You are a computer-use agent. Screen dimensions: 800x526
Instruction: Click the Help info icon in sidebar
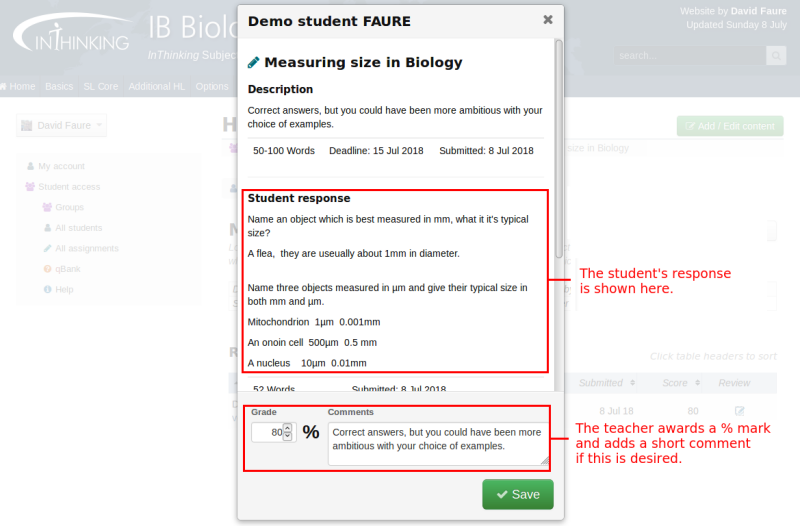click(x=47, y=290)
